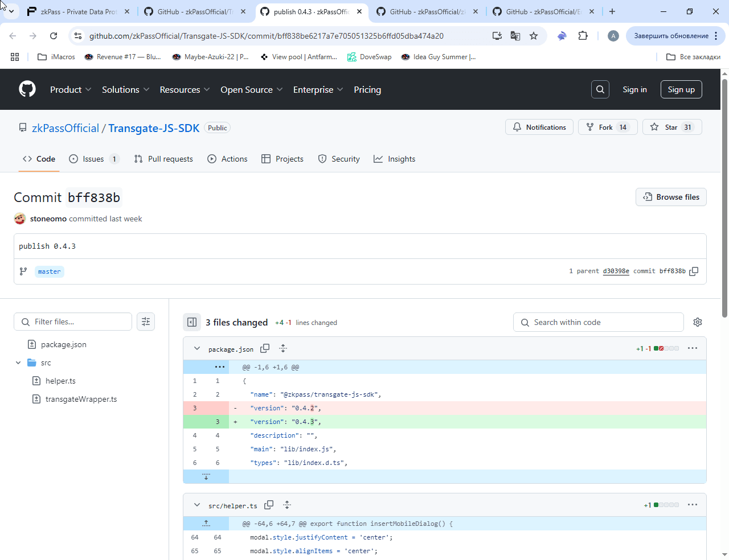
Task: Click the Browse files button
Action: point(671,197)
